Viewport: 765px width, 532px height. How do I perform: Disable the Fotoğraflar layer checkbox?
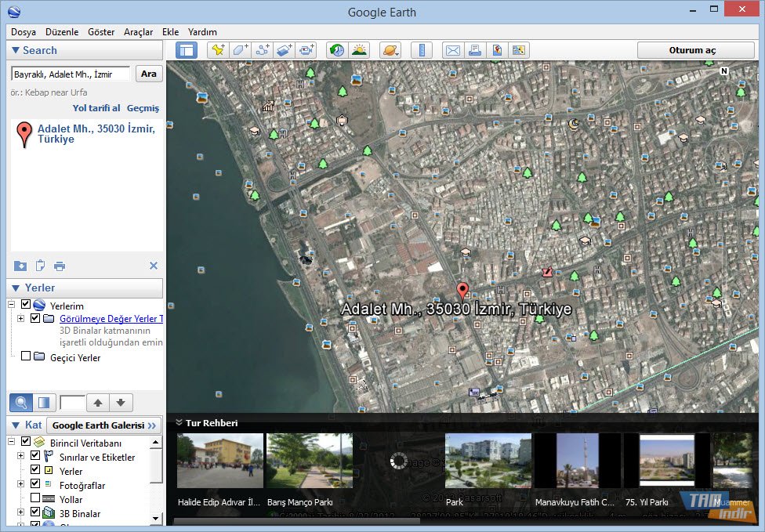click(x=35, y=483)
